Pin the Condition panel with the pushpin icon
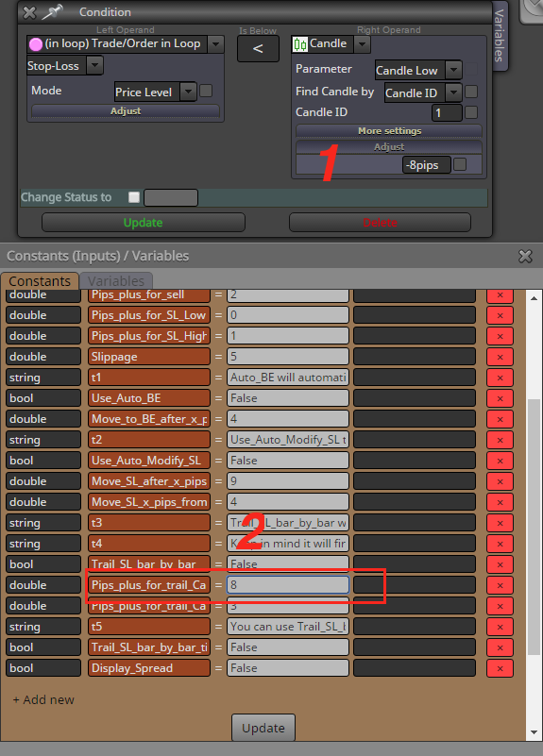Viewport: 543px width, 756px height. point(52,12)
